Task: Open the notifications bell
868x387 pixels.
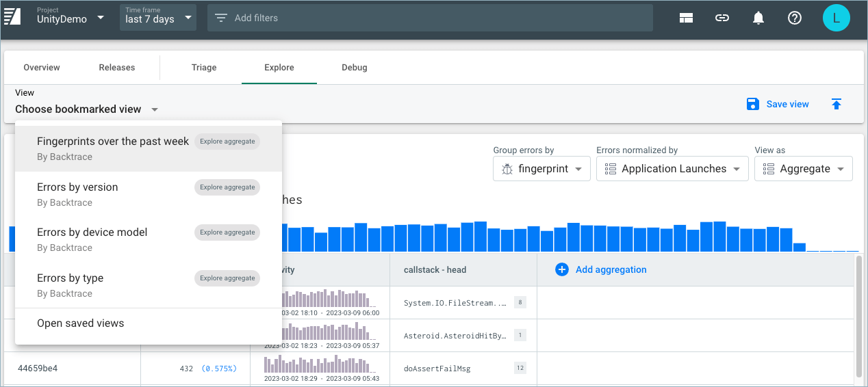Action: pos(758,18)
